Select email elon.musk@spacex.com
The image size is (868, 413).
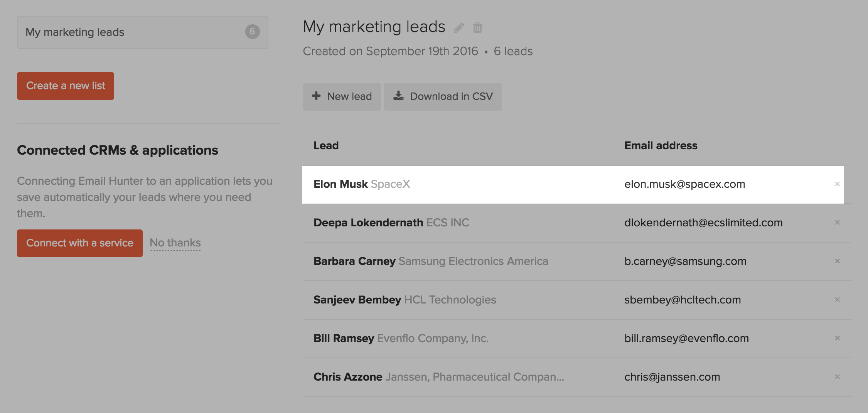coord(684,184)
